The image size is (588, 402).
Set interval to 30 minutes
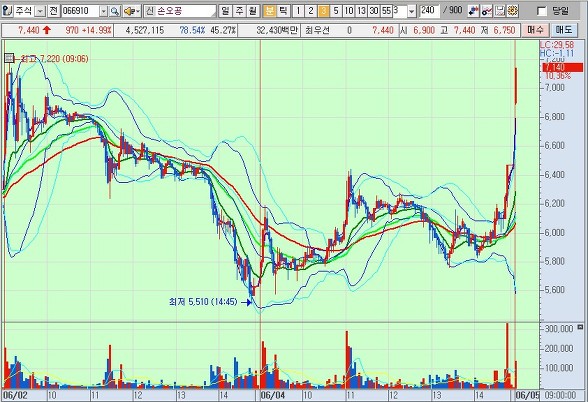(x=374, y=11)
